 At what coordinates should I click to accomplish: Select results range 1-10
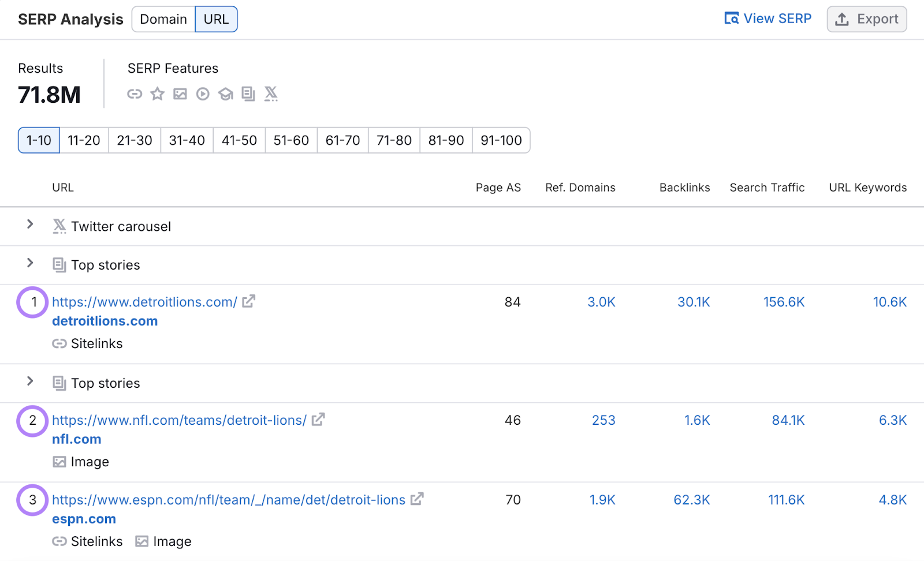pyautogui.click(x=39, y=140)
